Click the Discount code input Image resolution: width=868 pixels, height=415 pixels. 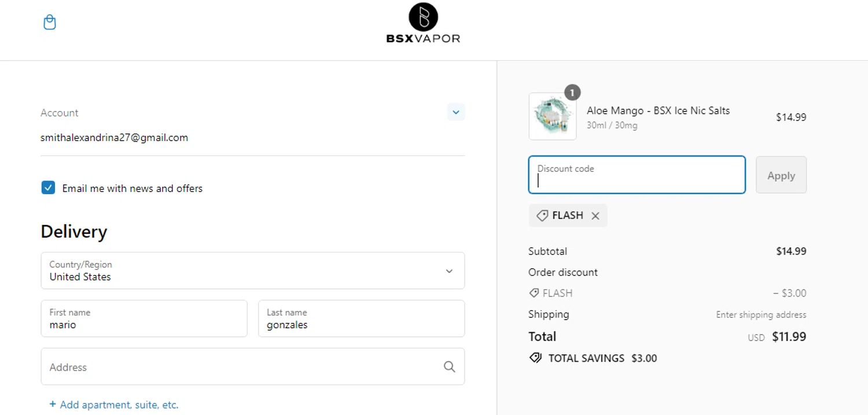point(637,175)
